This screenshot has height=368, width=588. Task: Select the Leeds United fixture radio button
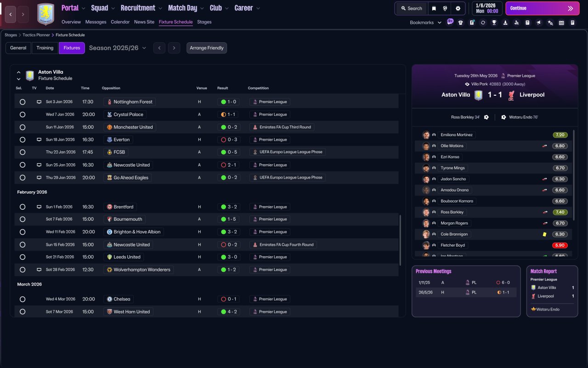coord(23,257)
